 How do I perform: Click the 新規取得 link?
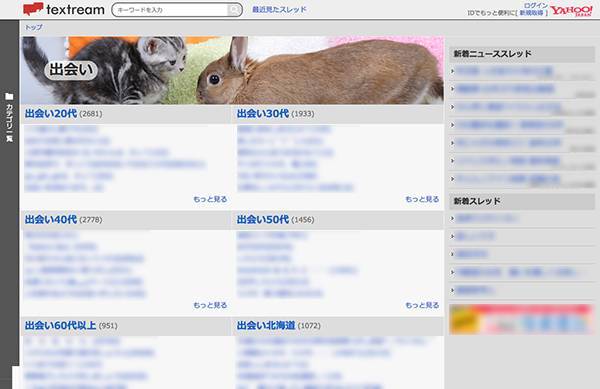point(531,13)
